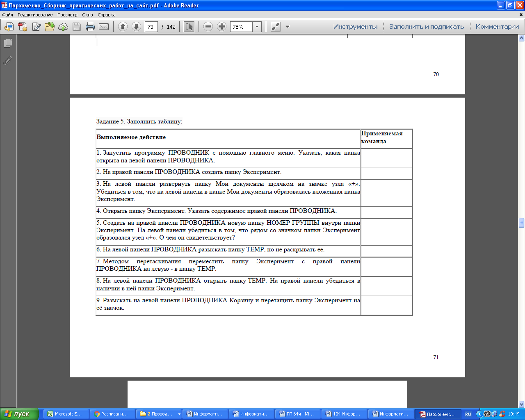Go to previous page arrow
The image size is (525, 420).
[x=123, y=27]
